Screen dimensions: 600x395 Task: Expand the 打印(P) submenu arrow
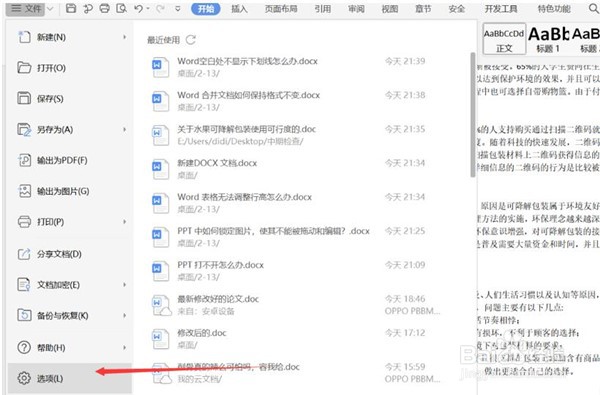tap(124, 222)
